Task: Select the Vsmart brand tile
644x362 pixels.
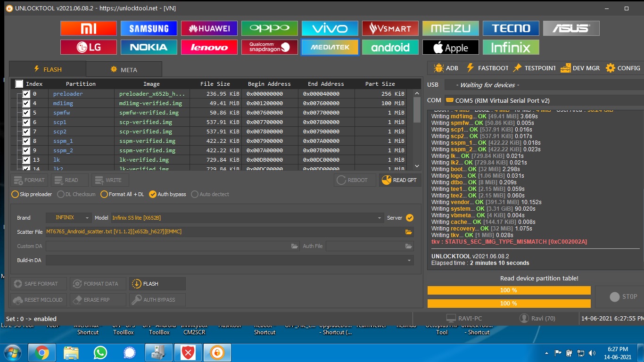Action: coord(390,28)
